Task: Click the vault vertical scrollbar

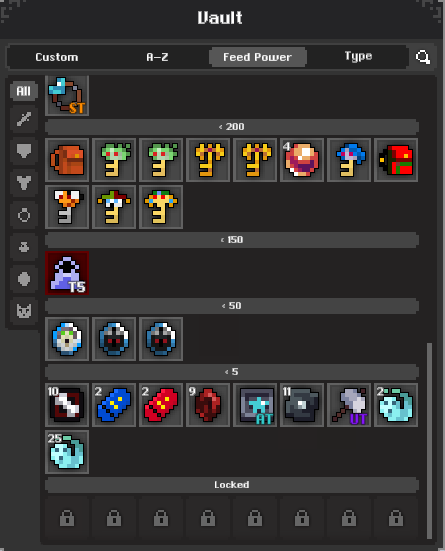Action: pos(429,441)
